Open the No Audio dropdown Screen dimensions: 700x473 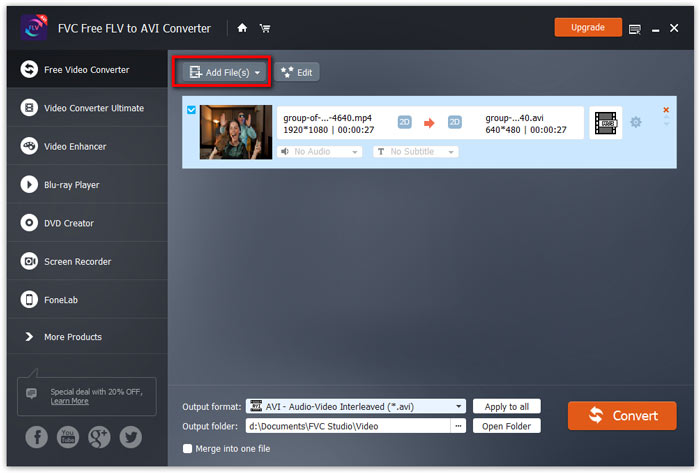pyautogui.click(x=320, y=152)
